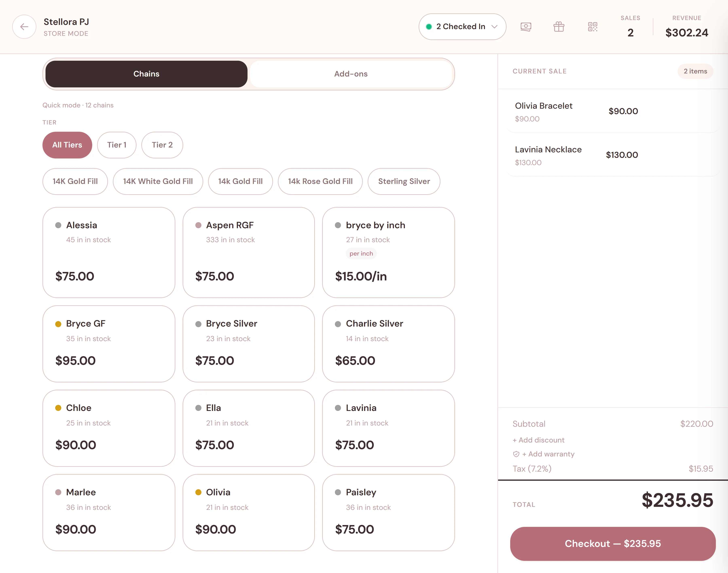Switch to the Add-ons tab
Image resolution: width=728 pixels, height=573 pixels.
pos(351,74)
